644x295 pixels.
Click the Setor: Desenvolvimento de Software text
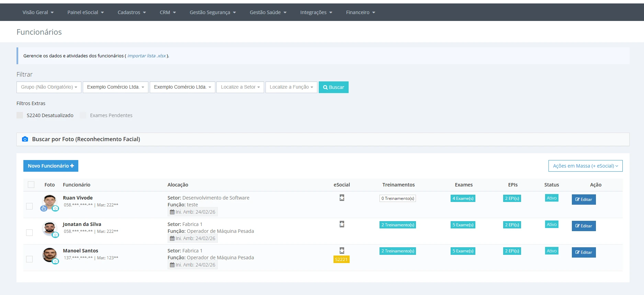208,198
